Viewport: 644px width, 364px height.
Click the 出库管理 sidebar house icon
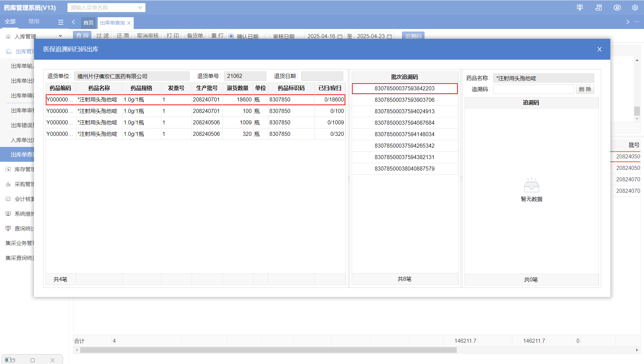tap(9, 51)
